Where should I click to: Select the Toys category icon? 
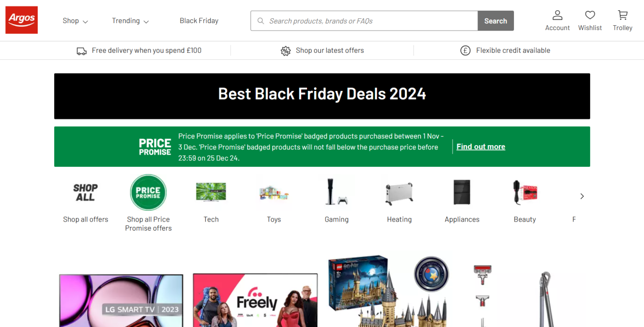point(274,192)
